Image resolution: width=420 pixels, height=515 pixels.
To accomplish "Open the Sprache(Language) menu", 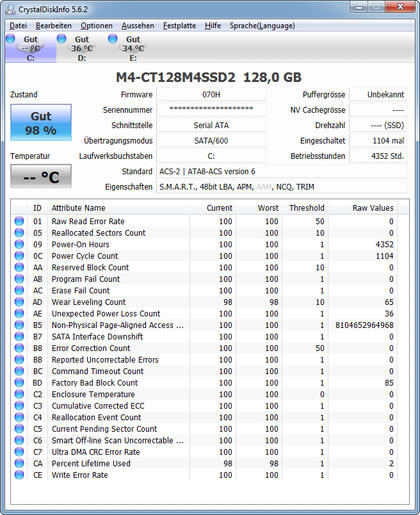I will point(262,26).
